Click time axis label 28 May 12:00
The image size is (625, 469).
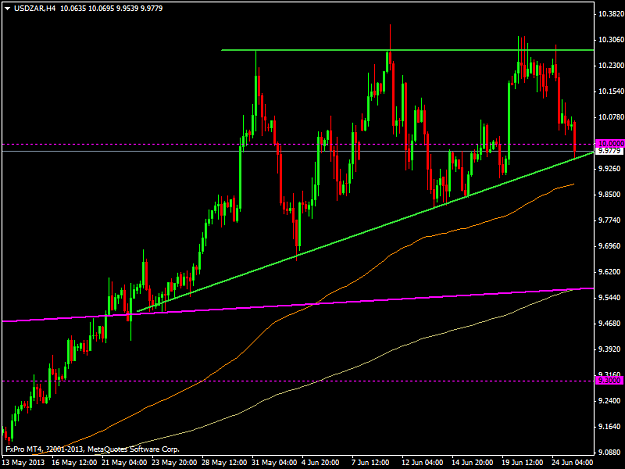(x=224, y=463)
